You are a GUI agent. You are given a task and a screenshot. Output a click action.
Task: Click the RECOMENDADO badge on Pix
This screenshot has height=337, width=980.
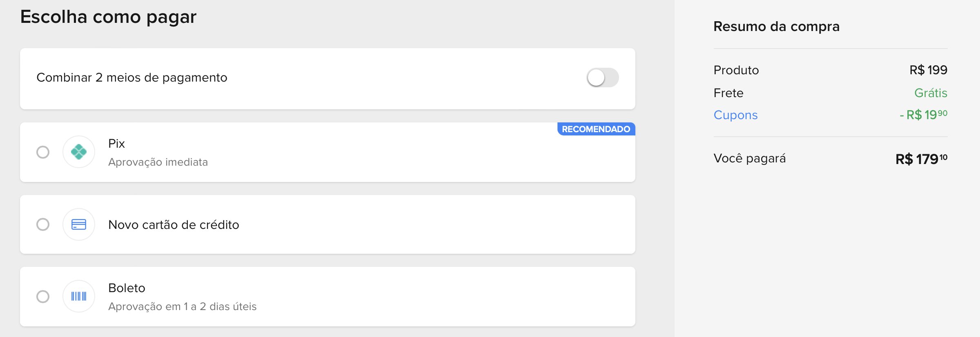596,129
